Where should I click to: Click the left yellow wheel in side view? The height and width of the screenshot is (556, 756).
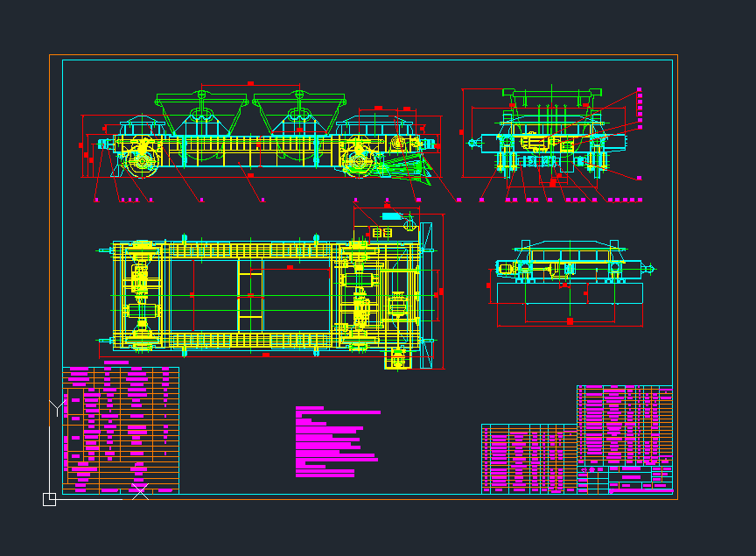click(142, 161)
